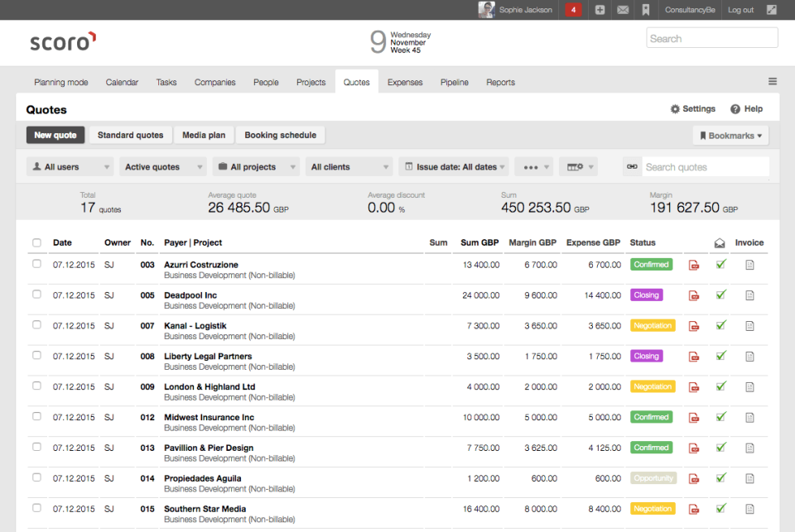This screenshot has width=795, height=532.
Task: Expand the Issue date filter dropdown
Action: (x=453, y=167)
